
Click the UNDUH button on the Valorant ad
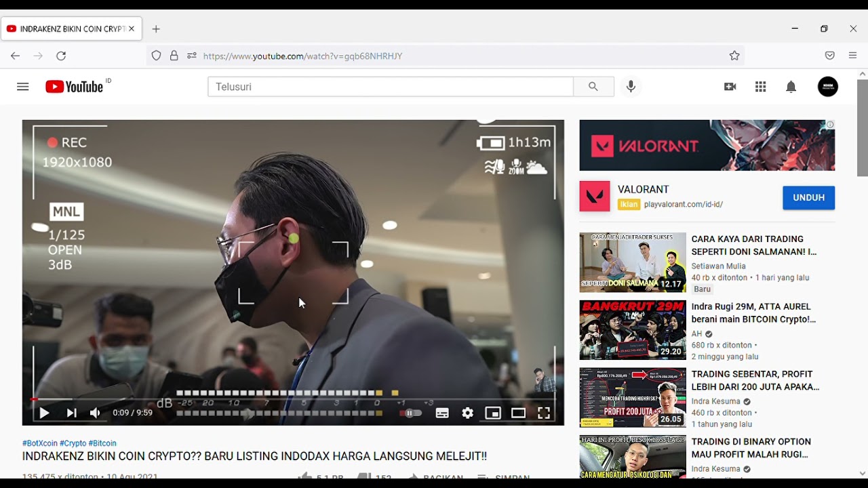click(808, 198)
